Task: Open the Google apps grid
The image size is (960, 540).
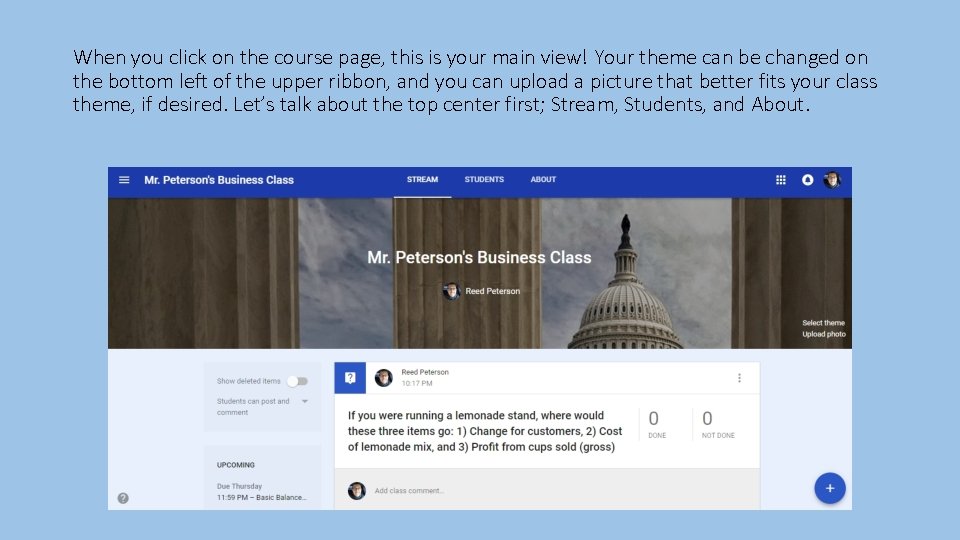Action: [x=781, y=180]
